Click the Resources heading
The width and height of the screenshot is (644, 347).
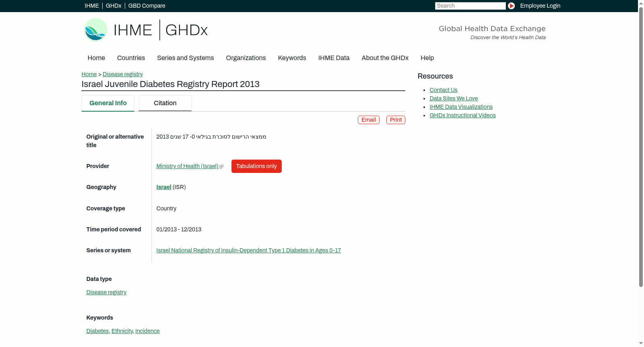click(435, 76)
